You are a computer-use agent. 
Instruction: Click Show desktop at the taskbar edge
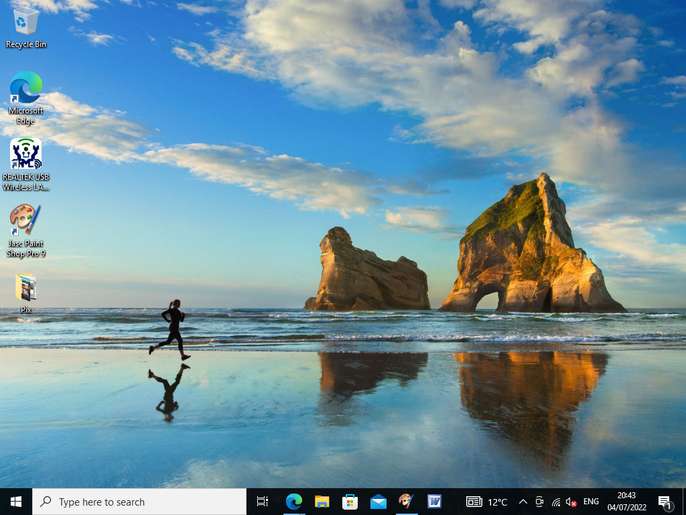(683, 501)
